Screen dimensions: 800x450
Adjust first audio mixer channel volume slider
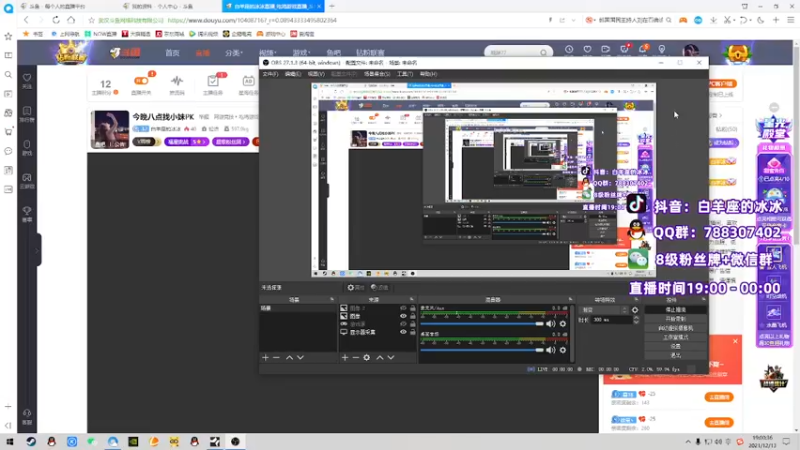[482, 324]
